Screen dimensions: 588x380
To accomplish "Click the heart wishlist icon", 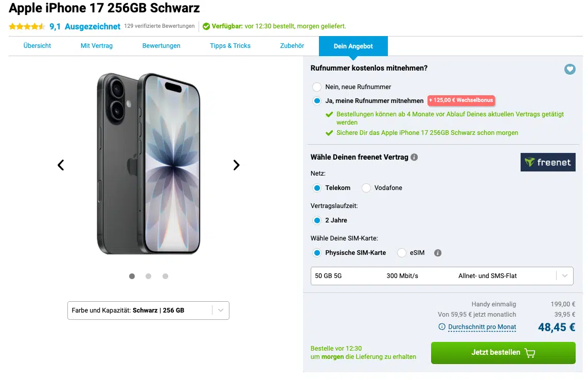I will click(569, 69).
